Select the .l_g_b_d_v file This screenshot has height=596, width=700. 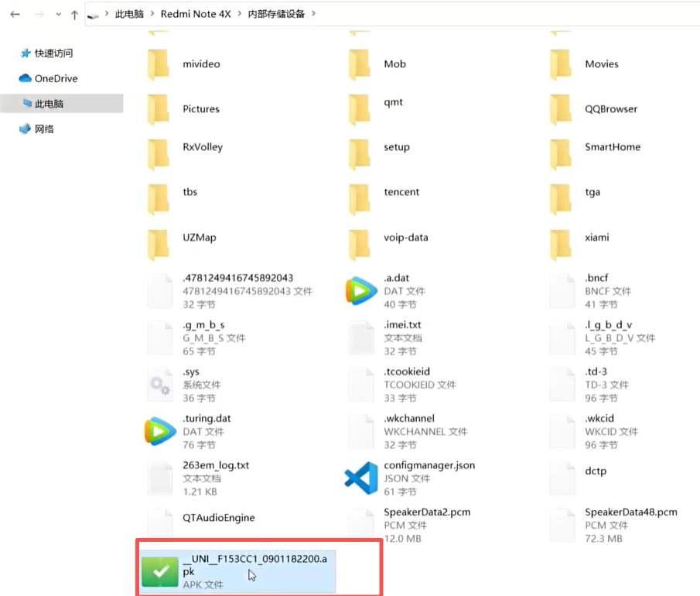(603, 337)
